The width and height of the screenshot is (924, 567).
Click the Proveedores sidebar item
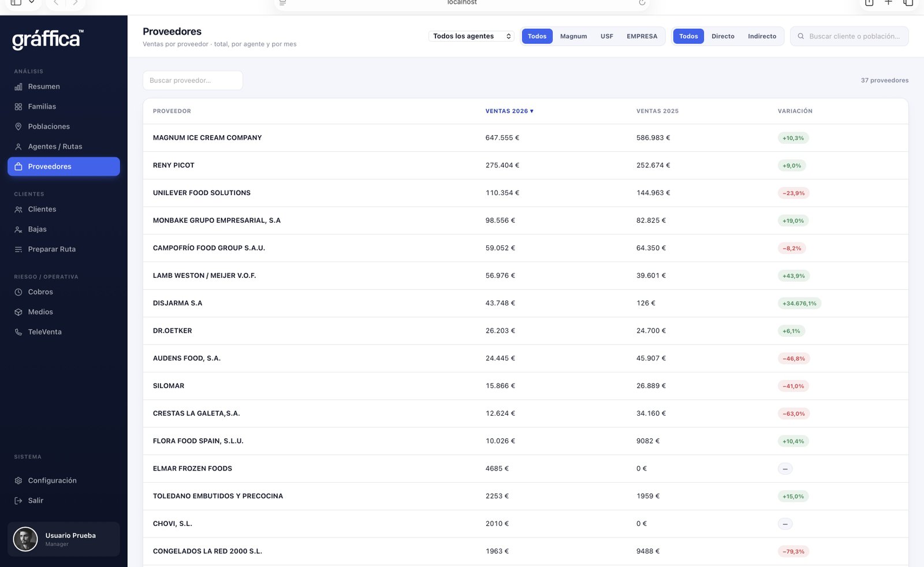coord(64,166)
